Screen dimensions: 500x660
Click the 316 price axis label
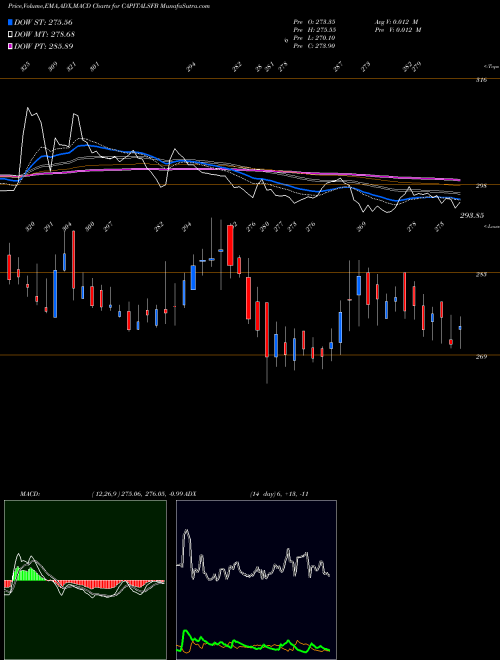click(x=481, y=80)
